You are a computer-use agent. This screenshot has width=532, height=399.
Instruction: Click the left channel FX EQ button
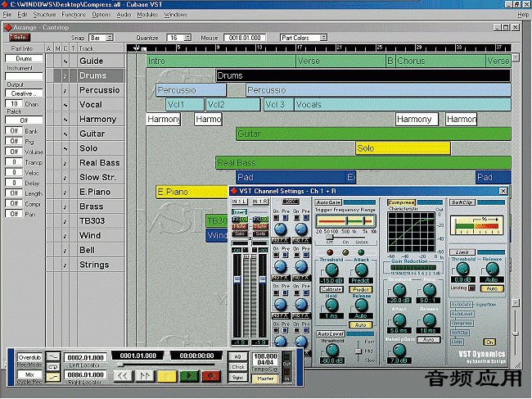point(240,220)
